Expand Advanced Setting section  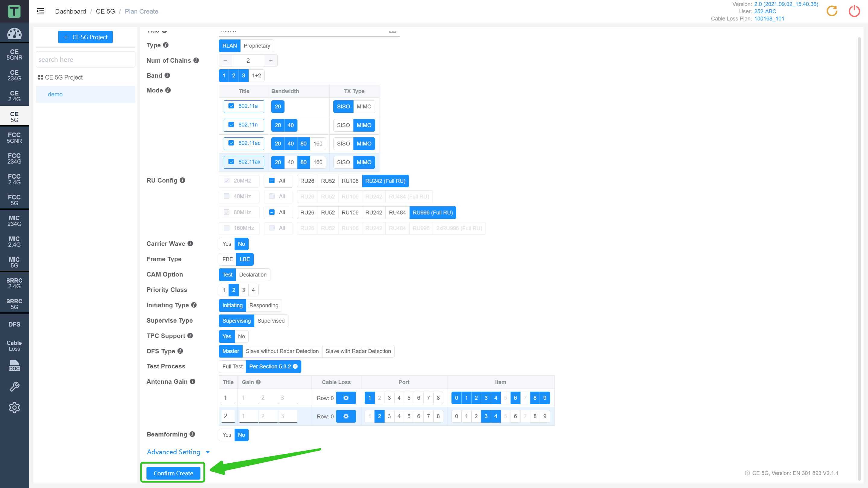coord(176,452)
